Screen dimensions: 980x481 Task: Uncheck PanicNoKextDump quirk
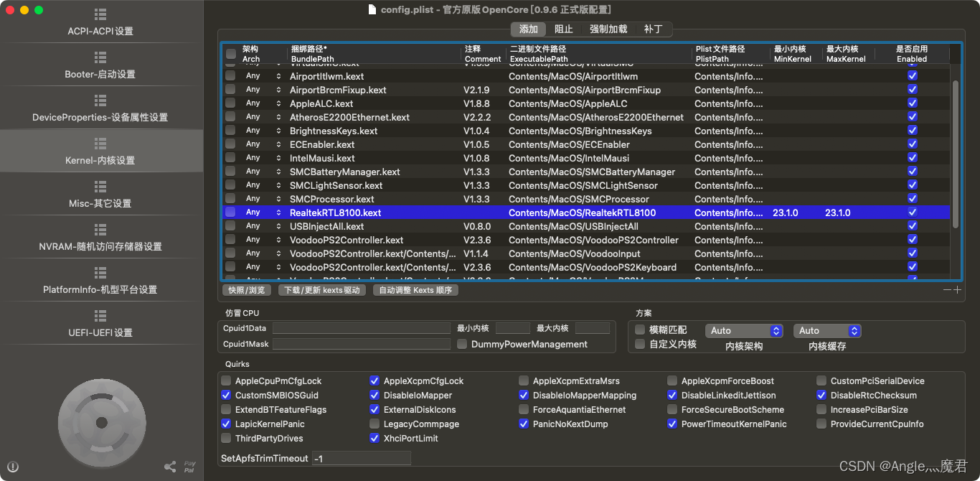(524, 424)
